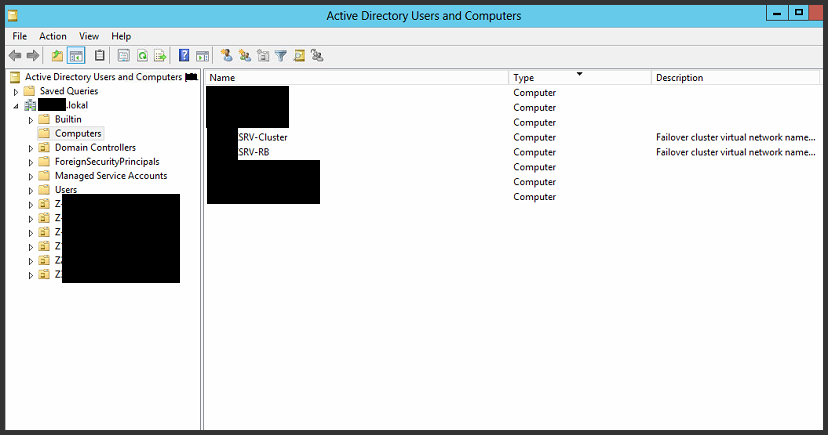Image resolution: width=828 pixels, height=435 pixels.
Task: Open the View menu
Action: click(x=89, y=36)
